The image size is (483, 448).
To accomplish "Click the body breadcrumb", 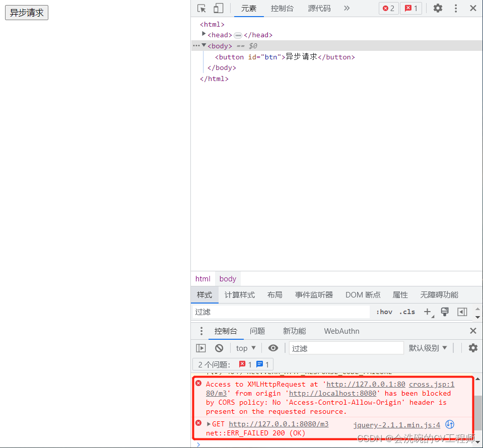I will 228,279.
